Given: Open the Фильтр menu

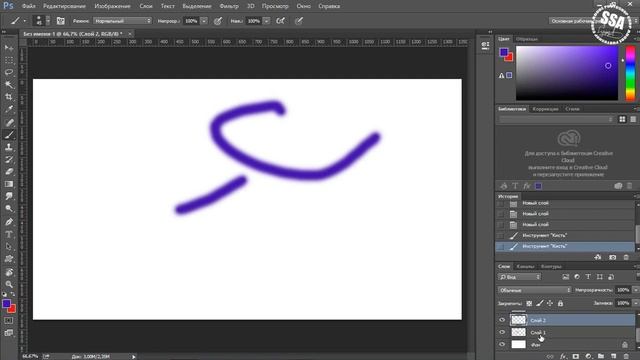Looking at the screenshot, I should [229, 6].
